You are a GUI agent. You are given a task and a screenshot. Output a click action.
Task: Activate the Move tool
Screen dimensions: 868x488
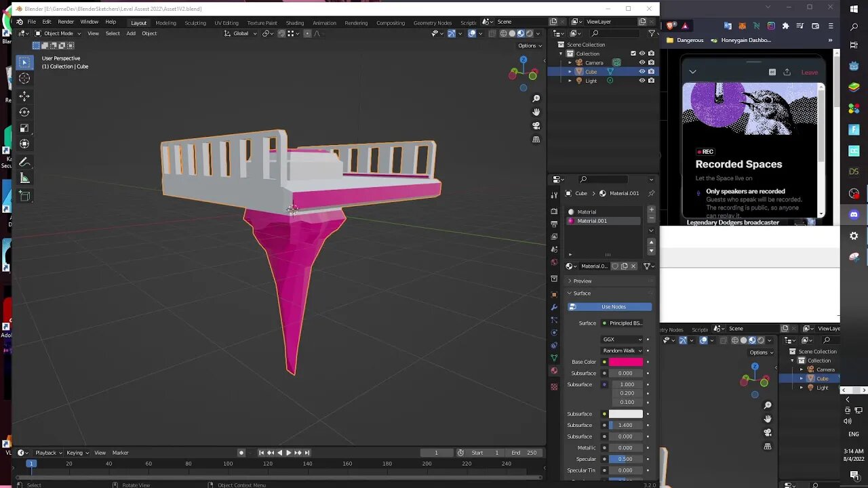[24, 96]
